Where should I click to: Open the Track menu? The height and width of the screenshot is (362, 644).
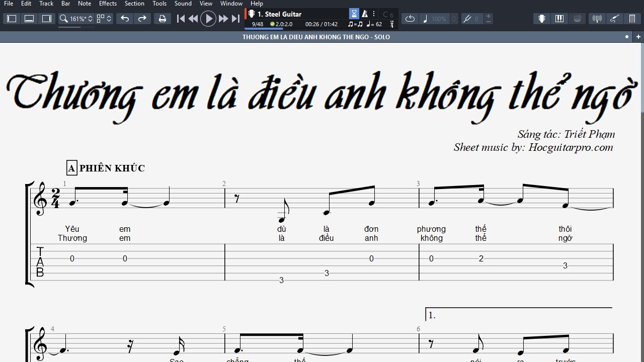click(46, 4)
